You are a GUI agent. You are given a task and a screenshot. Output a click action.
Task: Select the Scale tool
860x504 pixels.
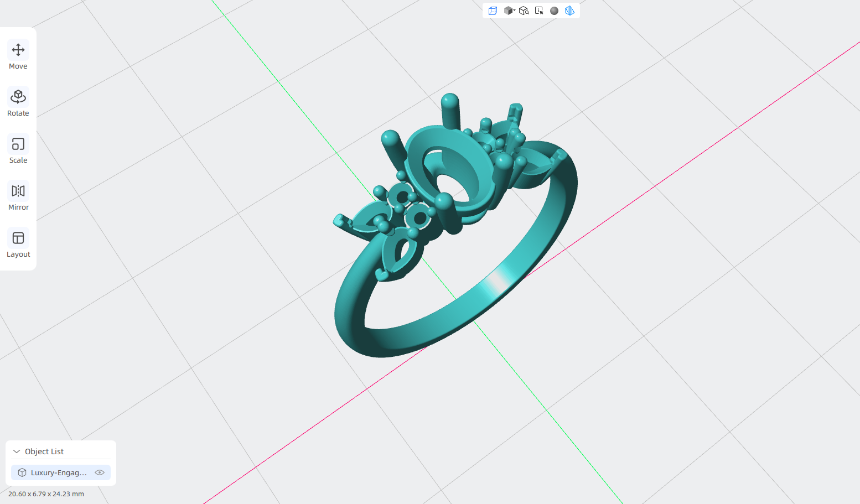[18, 149]
